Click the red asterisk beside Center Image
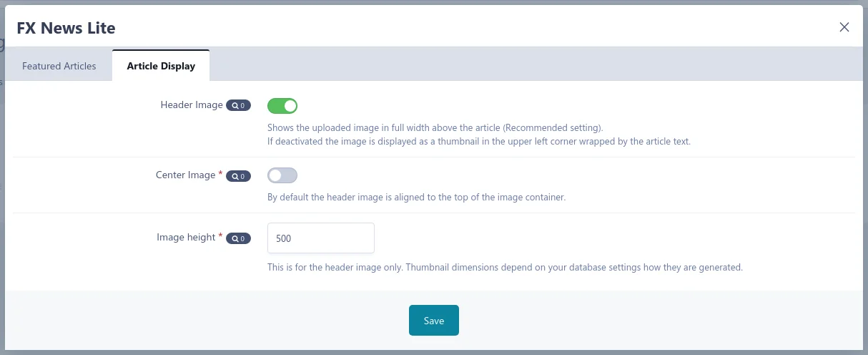The height and width of the screenshot is (355, 868). [220, 174]
